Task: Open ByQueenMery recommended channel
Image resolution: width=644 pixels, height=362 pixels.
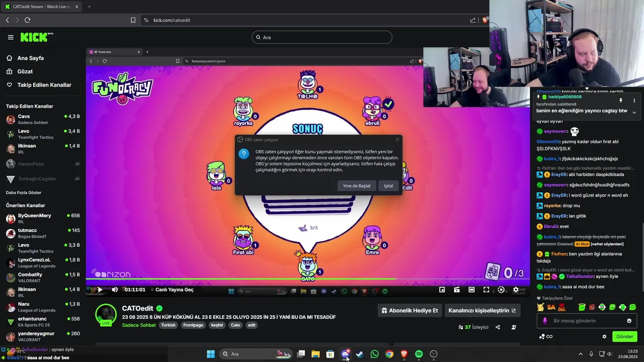Action: click(x=43, y=218)
